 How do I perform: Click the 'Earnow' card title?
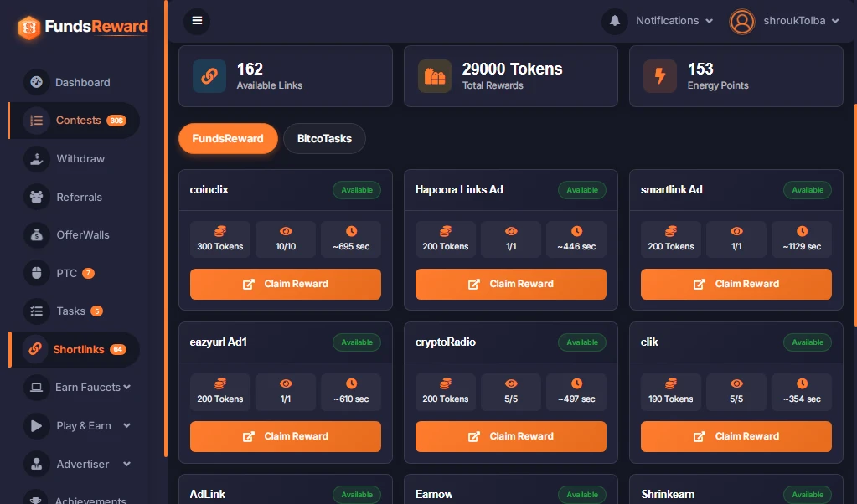click(x=434, y=494)
